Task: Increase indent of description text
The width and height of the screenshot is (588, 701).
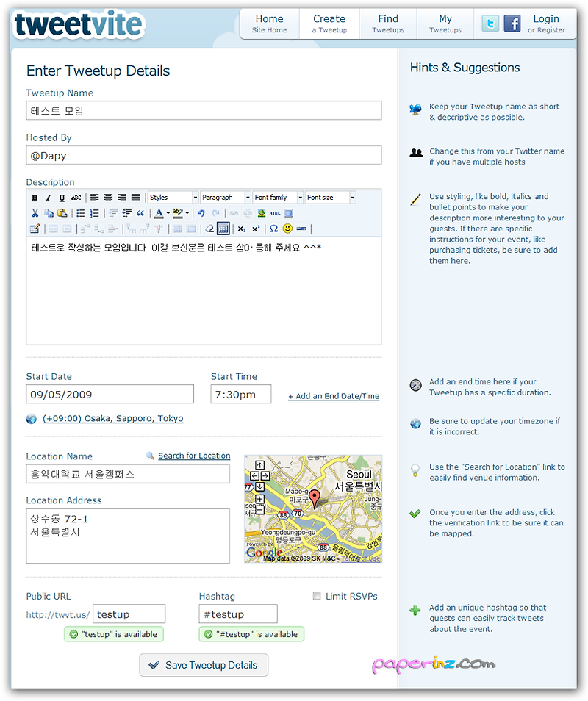Action: tap(127, 213)
